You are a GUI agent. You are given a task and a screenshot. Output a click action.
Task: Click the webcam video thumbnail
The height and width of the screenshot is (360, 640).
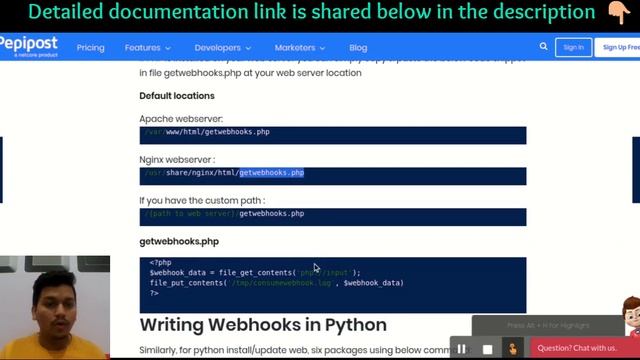pyautogui.click(x=55, y=307)
